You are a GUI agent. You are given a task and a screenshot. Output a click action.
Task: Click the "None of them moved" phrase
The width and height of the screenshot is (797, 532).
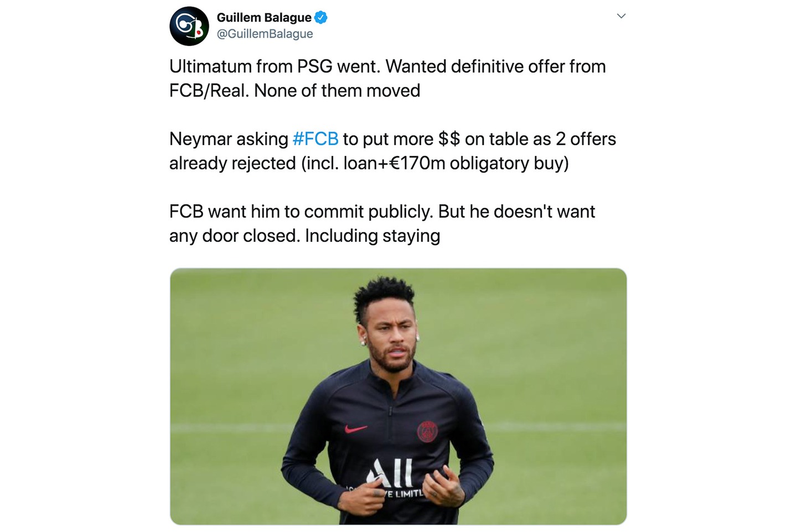click(337, 91)
